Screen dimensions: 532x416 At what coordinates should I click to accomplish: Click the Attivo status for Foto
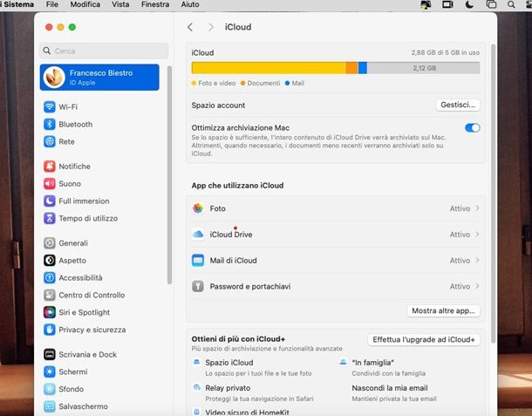pyautogui.click(x=460, y=208)
